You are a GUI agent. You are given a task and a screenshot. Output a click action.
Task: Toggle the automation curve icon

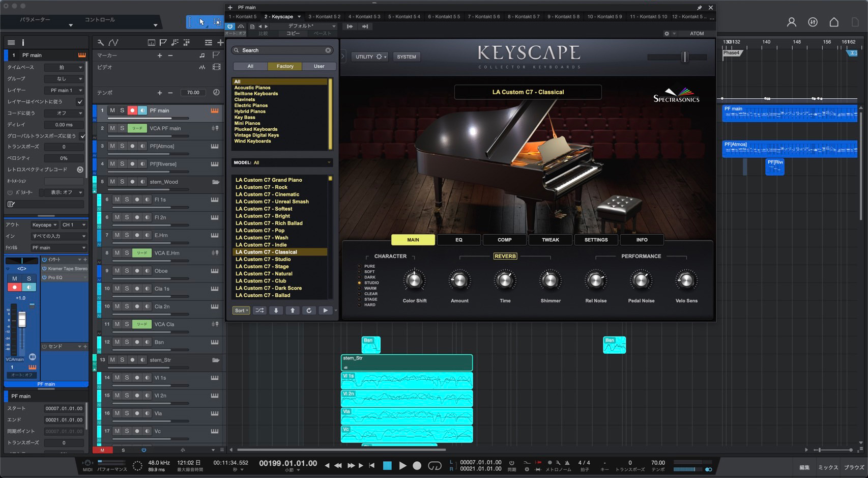pos(113,42)
